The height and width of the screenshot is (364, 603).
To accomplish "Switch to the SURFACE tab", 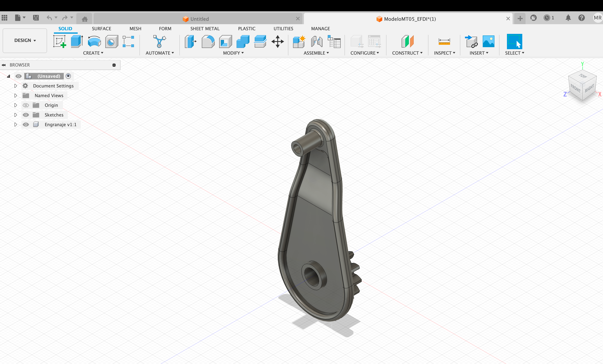I will click(101, 29).
